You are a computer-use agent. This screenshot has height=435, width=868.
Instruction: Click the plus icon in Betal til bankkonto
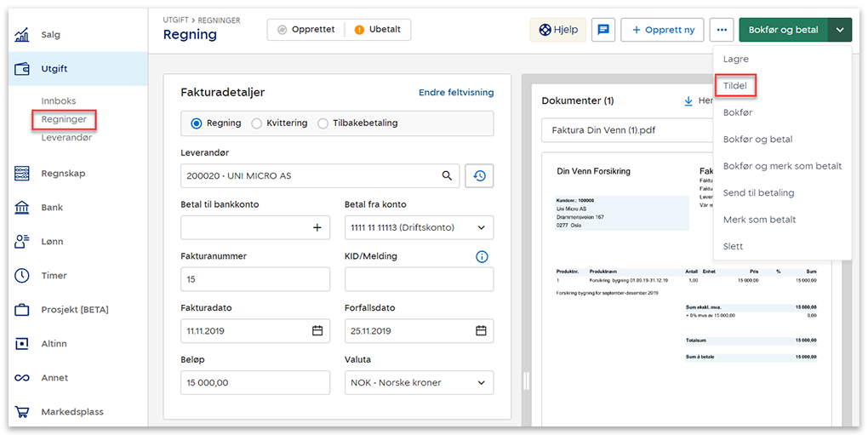(x=317, y=227)
